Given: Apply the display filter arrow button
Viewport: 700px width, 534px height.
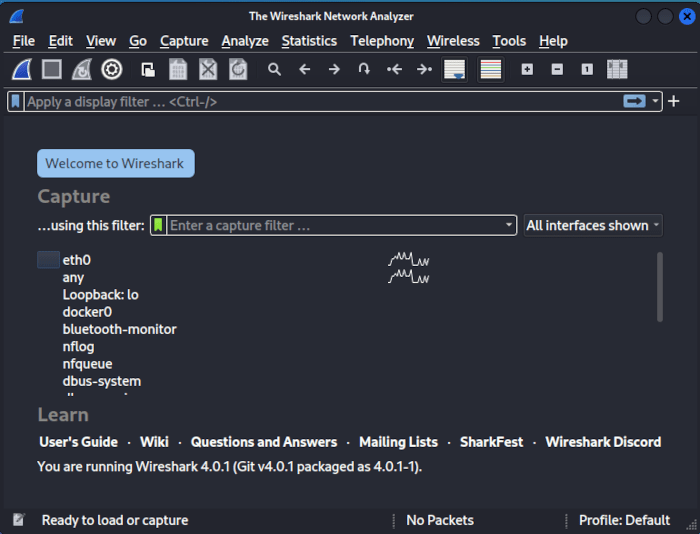Looking at the screenshot, I should 634,101.
